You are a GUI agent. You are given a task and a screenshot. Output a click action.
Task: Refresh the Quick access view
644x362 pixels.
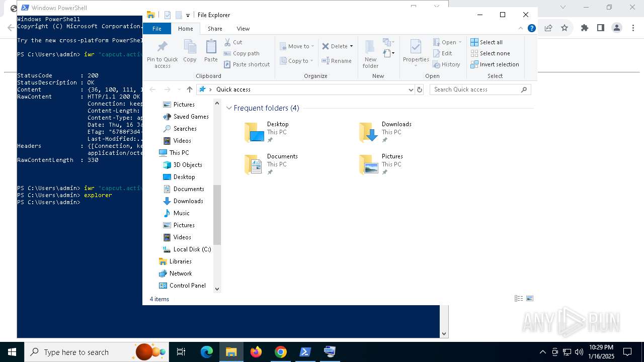click(420, 89)
